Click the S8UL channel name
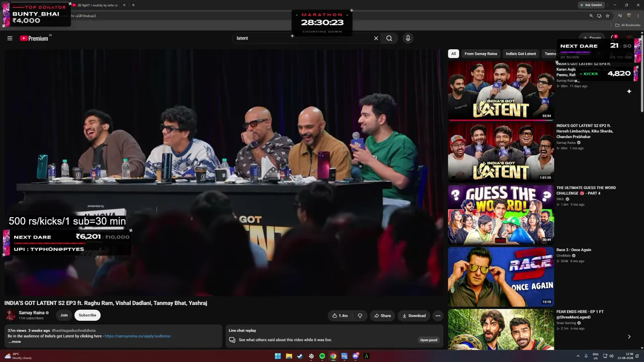Viewport: 644px width, 362px height. point(560,199)
